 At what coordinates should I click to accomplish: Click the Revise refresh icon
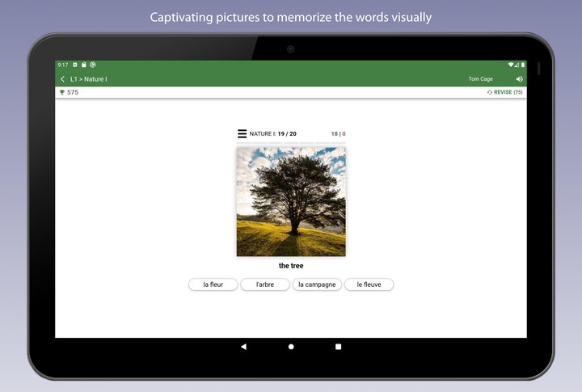point(490,93)
